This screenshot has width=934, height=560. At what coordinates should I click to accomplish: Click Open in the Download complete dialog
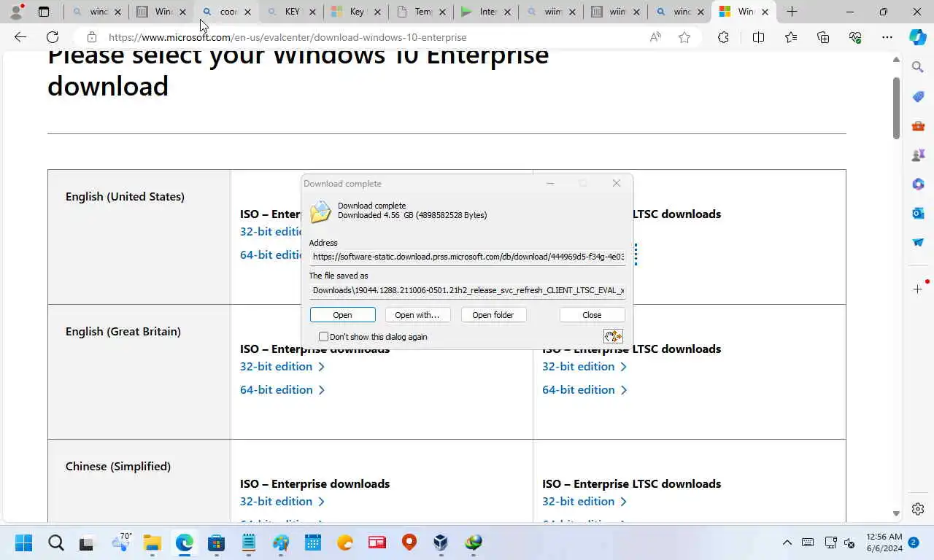[342, 315]
